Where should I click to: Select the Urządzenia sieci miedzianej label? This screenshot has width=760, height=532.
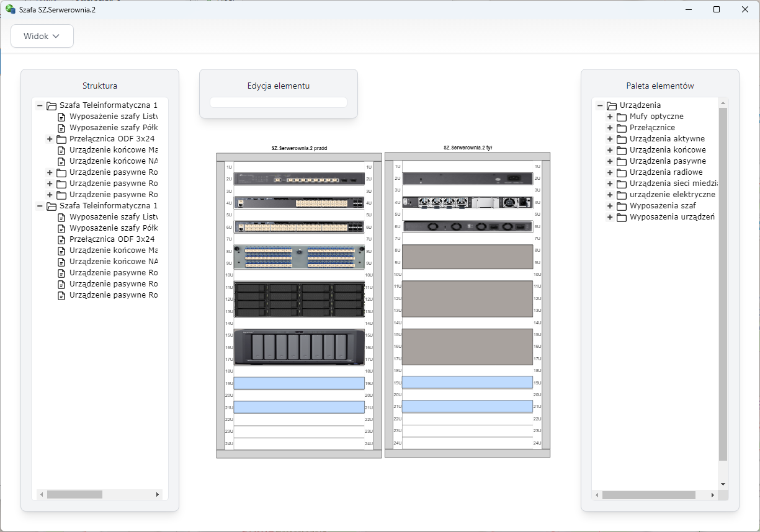674,184
